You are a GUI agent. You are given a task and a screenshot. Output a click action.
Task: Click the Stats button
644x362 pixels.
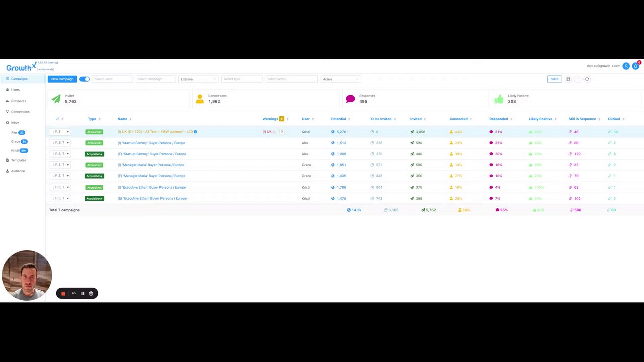coord(554,79)
